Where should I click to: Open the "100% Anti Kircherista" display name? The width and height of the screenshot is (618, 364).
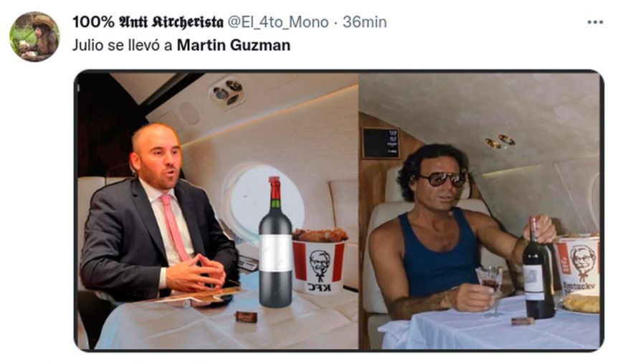148,22
